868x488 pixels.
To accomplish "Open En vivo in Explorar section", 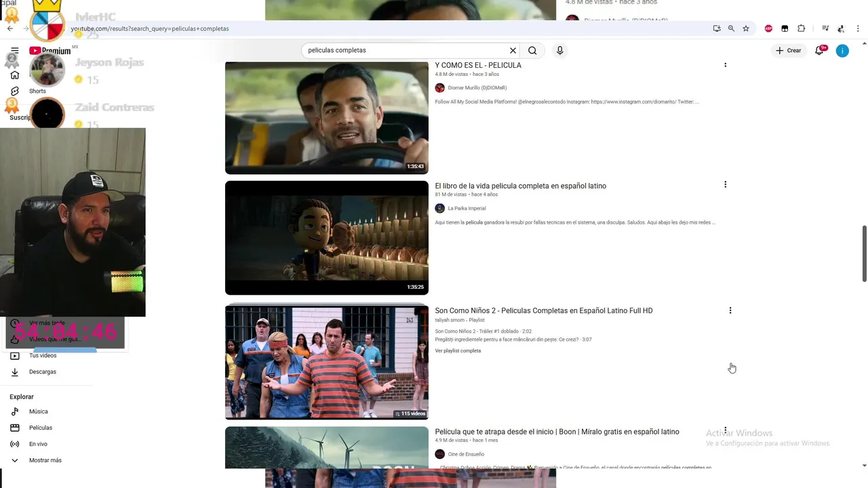I will 38,444.
